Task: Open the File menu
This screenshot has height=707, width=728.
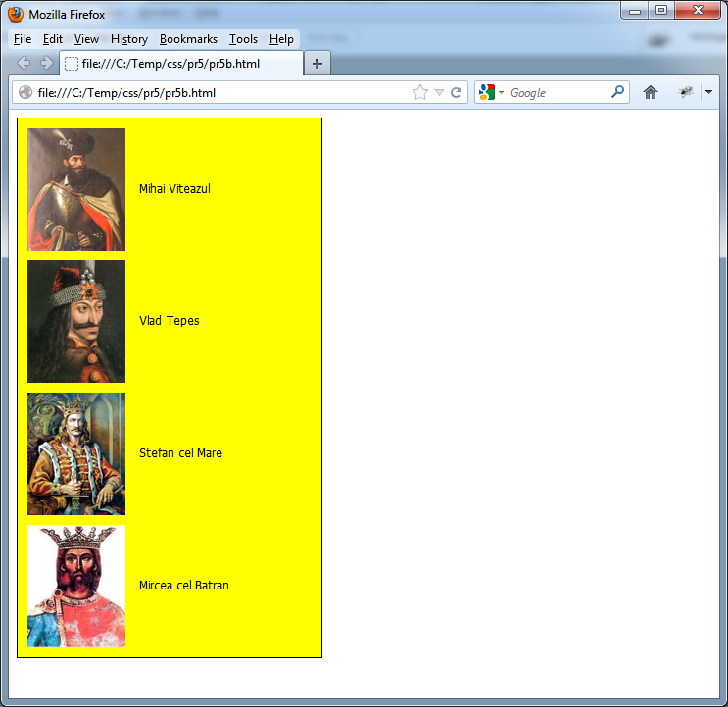Action: [23, 39]
